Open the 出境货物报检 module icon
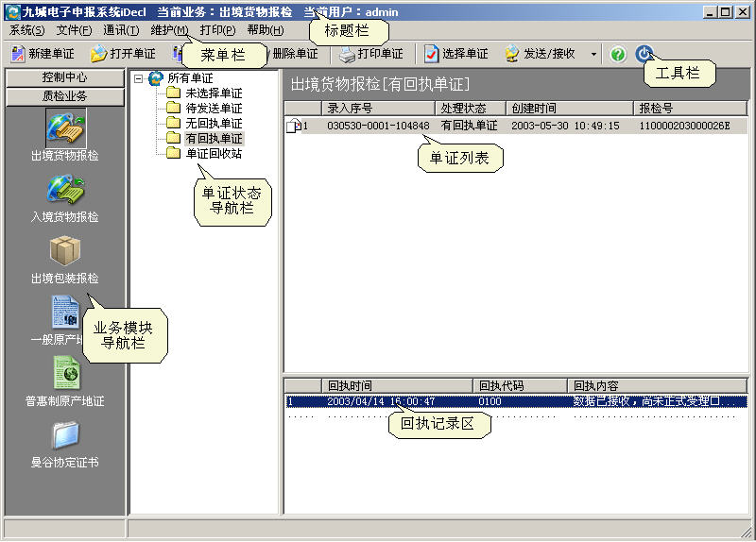This screenshot has height=542, width=756. click(64, 129)
